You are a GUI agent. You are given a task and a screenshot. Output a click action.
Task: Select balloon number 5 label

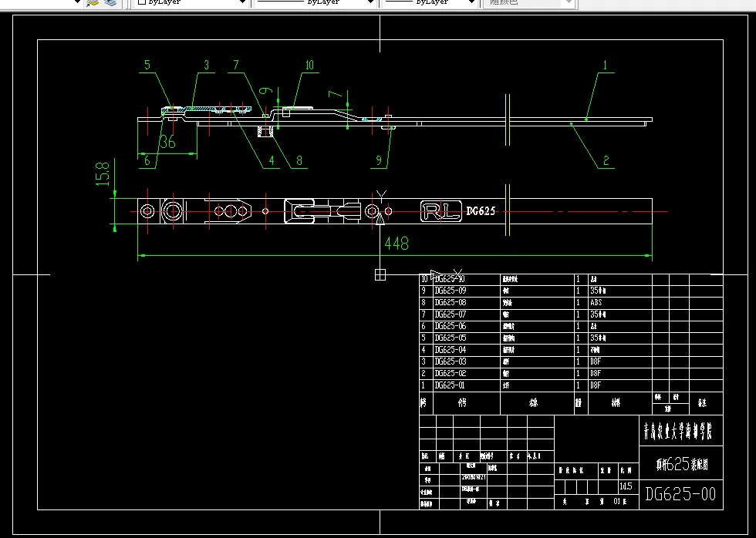pos(147,65)
